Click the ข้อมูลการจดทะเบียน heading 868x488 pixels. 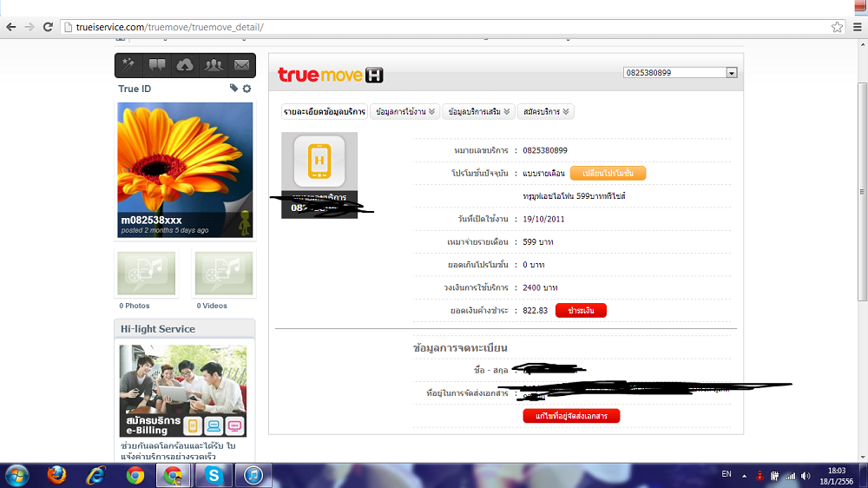[x=460, y=348]
